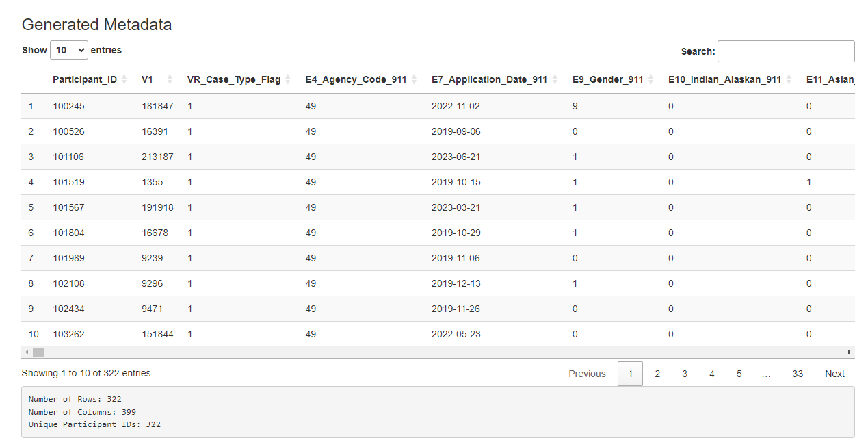
Task: Sort by the Participant_ID column sort icon
Action: click(124, 79)
